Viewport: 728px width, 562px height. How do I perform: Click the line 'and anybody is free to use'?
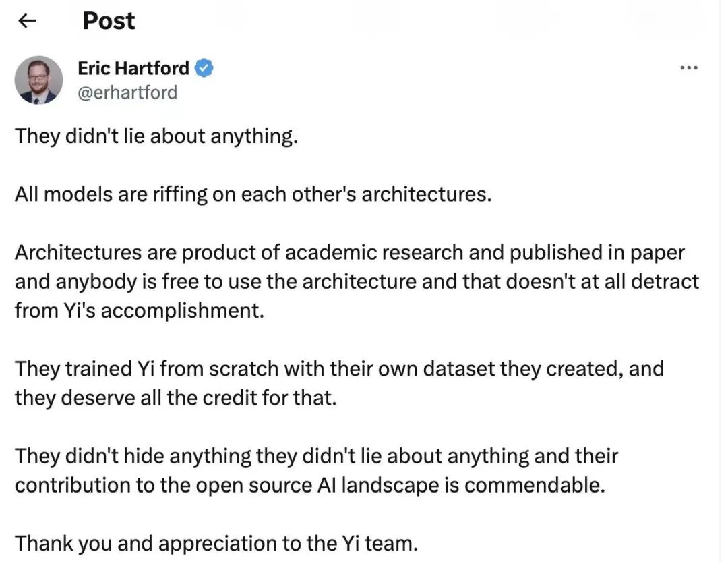357,282
